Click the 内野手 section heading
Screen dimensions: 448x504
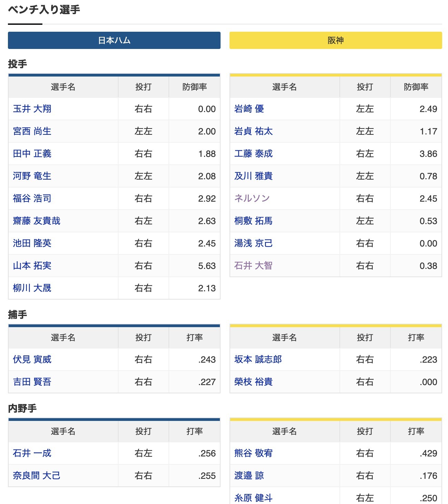click(22, 409)
